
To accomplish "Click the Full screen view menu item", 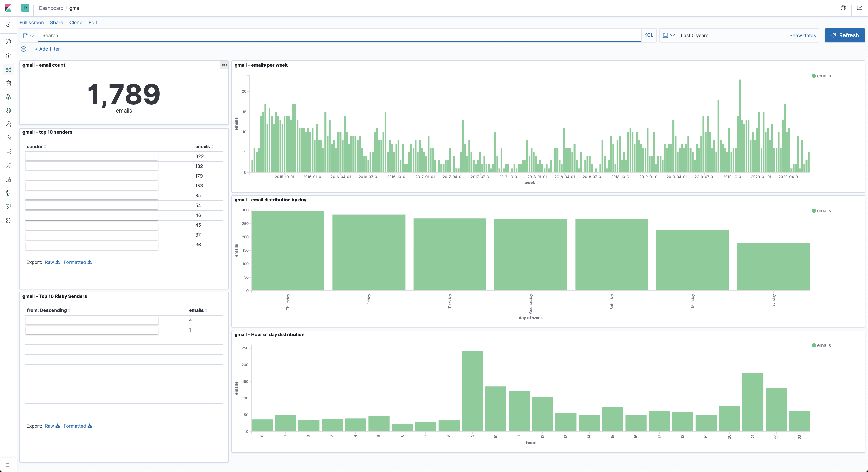I will tap(32, 22).
